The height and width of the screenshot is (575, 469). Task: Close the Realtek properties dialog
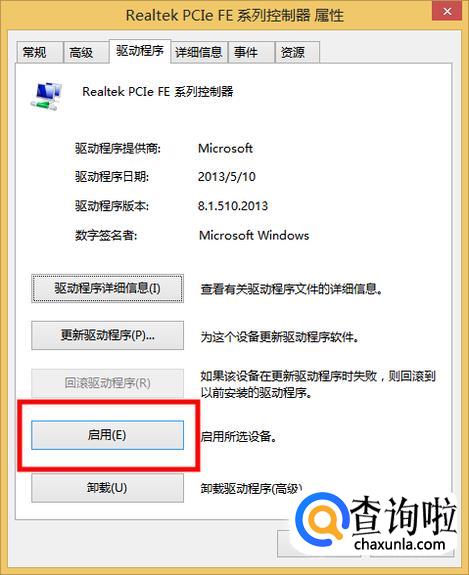pos(447,12)
